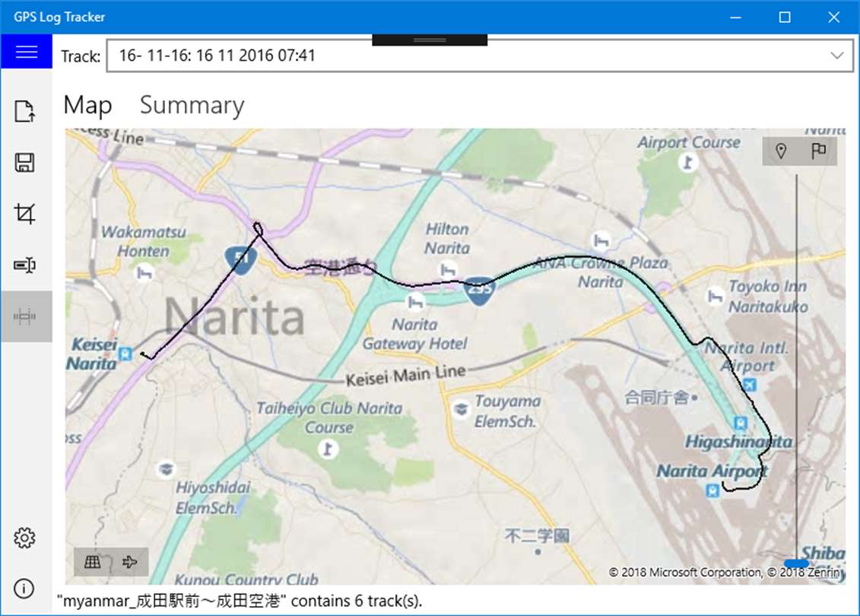Click the open file icon in sidebar
Screen dimensions: 860x616
click(25, 111)
